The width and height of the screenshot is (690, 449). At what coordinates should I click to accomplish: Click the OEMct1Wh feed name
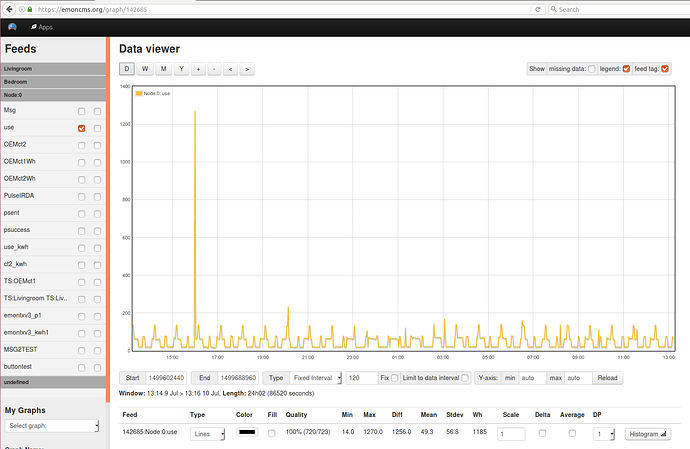click(19, 162)
